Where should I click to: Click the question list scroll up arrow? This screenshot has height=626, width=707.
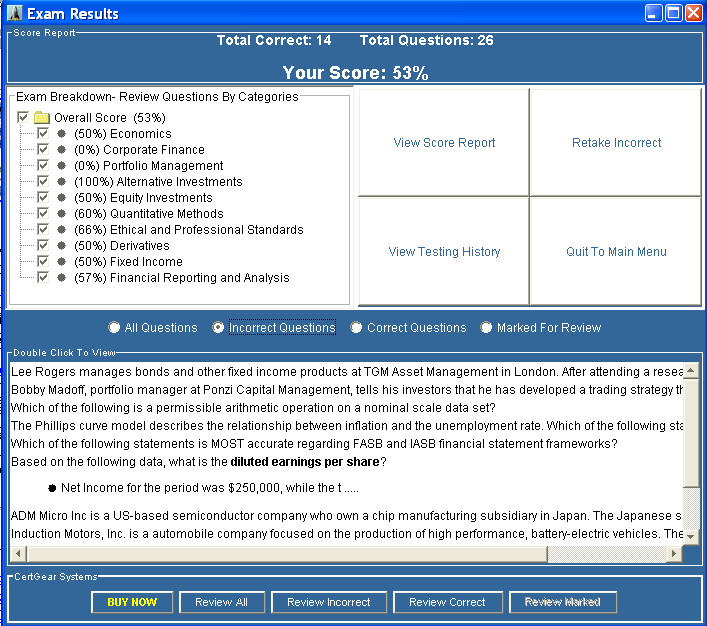[691, 371]
